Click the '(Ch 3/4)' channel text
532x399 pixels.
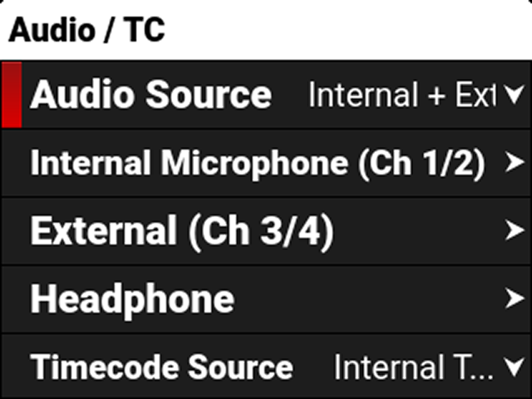pyautogui.click(x=261, y=231)
